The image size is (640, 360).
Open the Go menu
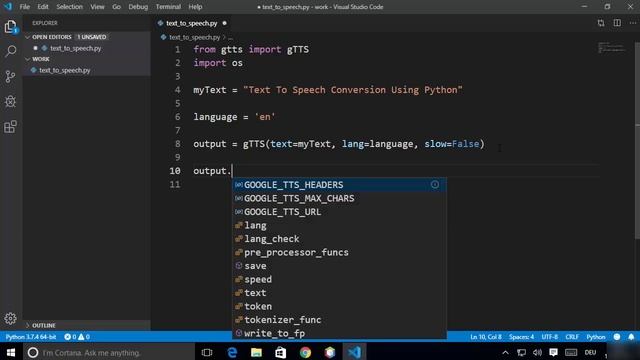pyautogui.click(x=116, y=7)
